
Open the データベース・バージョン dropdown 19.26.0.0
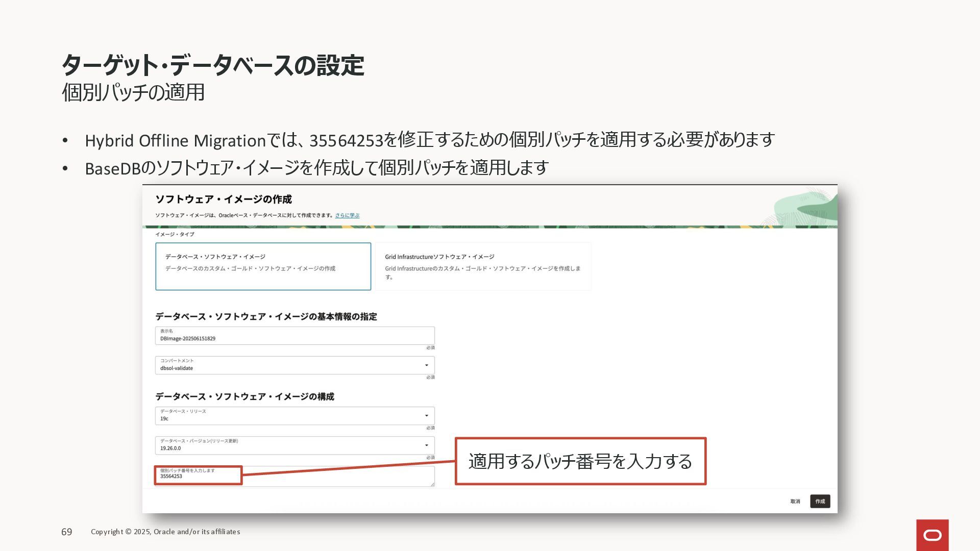click(295, 445)
